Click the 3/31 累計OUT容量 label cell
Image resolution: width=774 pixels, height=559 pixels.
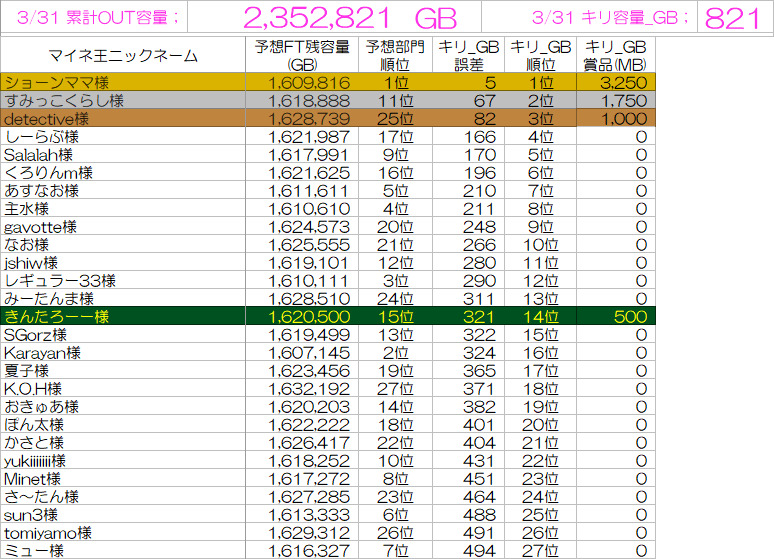93,17
